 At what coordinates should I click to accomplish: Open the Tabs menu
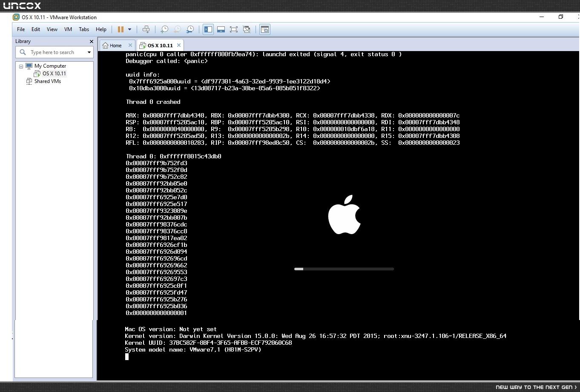84,29
